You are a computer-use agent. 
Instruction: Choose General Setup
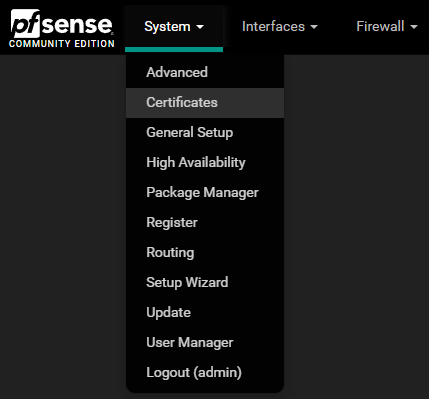click(205, 132)
